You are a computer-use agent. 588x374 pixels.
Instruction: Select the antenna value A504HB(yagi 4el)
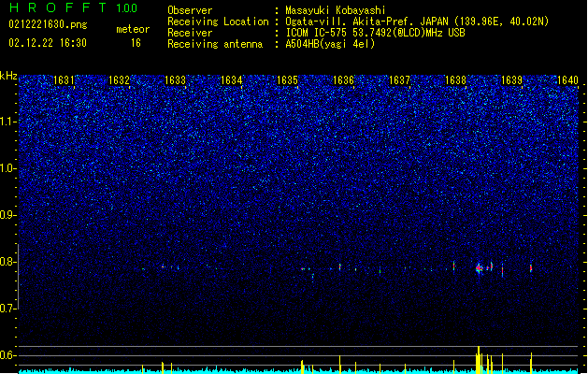pos(330,44)
